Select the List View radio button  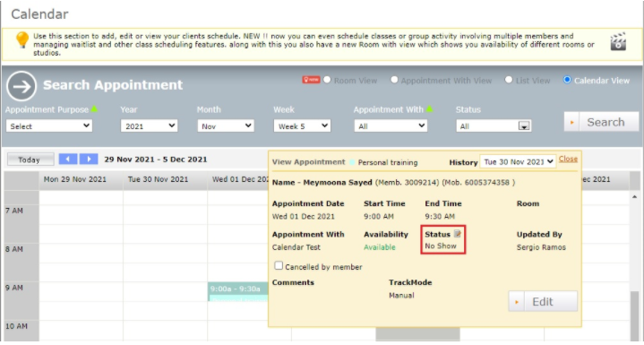(509, 80)
